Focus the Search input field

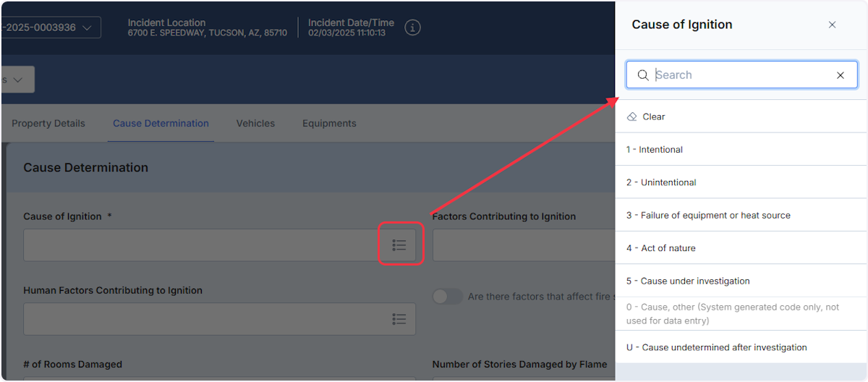[x=742, y=75]
